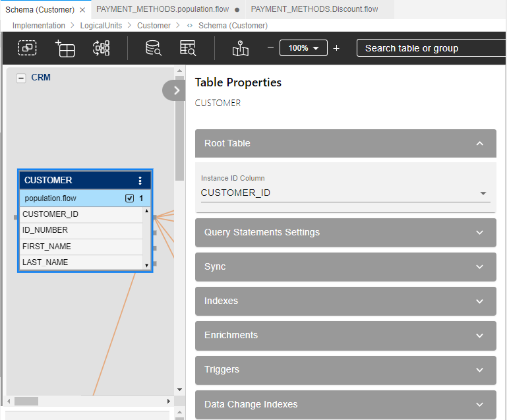Click the select-group icon in the toolbar
Image resolution: width=507 pixels, height=420 pixels.
point(27,48)
